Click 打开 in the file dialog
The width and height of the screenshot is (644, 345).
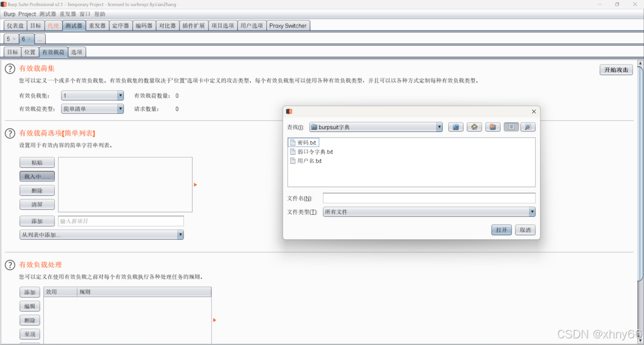[x=502, y=230]
